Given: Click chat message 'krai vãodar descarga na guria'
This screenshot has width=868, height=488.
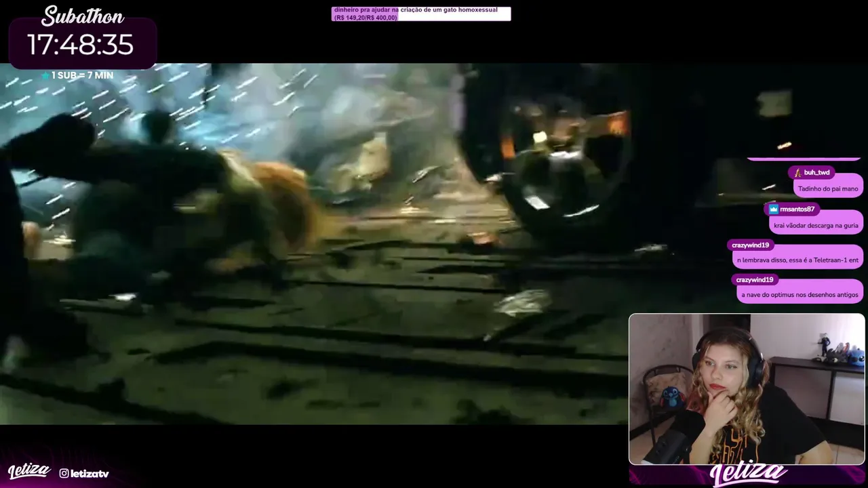Looking at the screenshot, I should click(x=816, y=226).
